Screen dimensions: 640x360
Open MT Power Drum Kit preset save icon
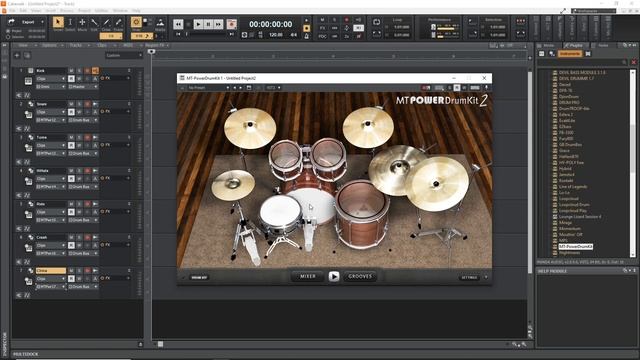coord(249,88)
